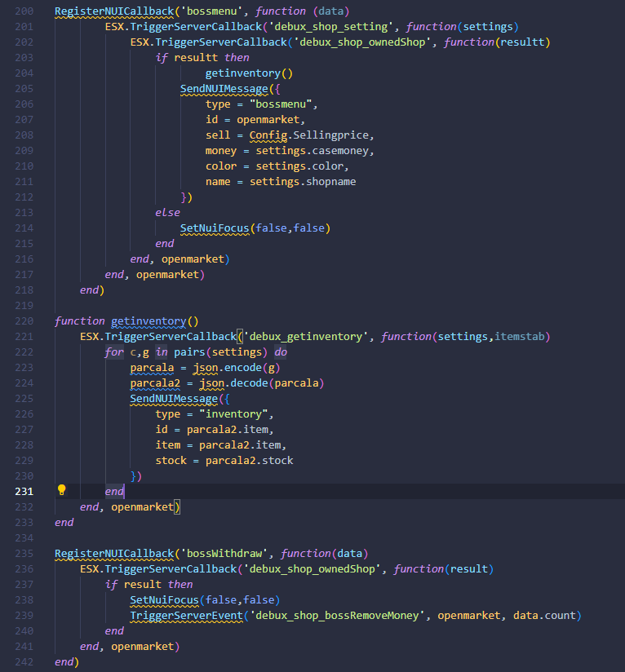Image resolution: width=625 pixels, height=672 pixels.
Task: Click 'data.count' on line 239
Action: (x=544, y=616)
